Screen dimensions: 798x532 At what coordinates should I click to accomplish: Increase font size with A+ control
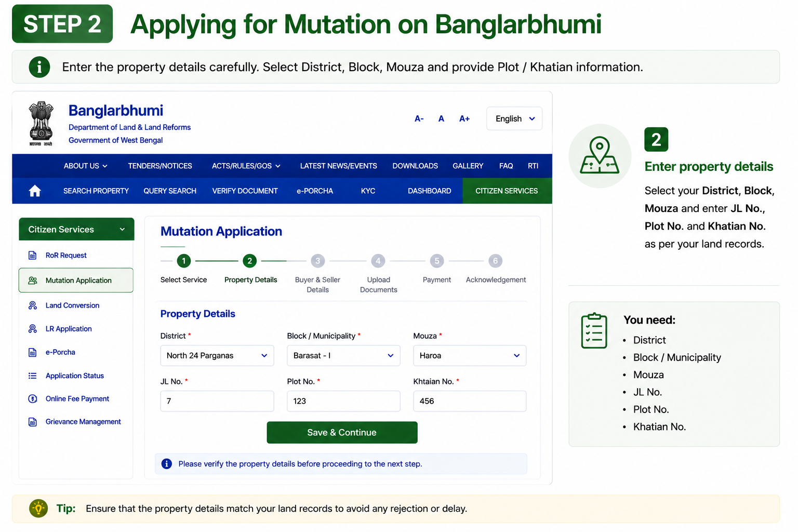pos(464,119)
